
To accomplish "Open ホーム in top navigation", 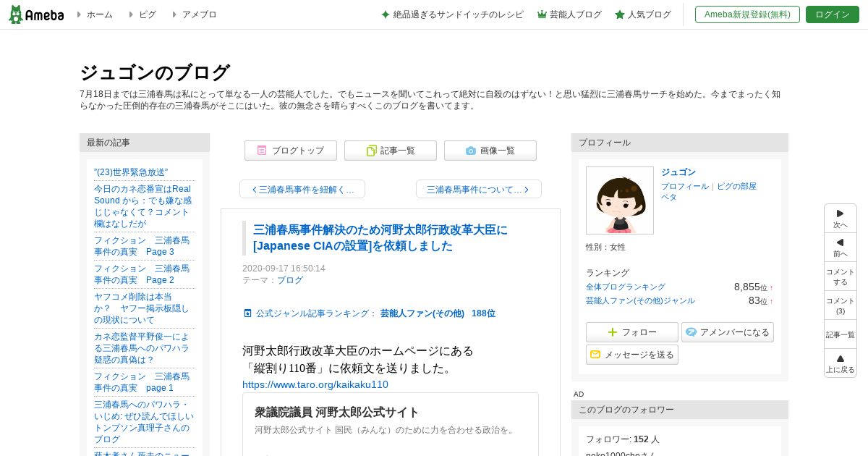I will point(99,14).
